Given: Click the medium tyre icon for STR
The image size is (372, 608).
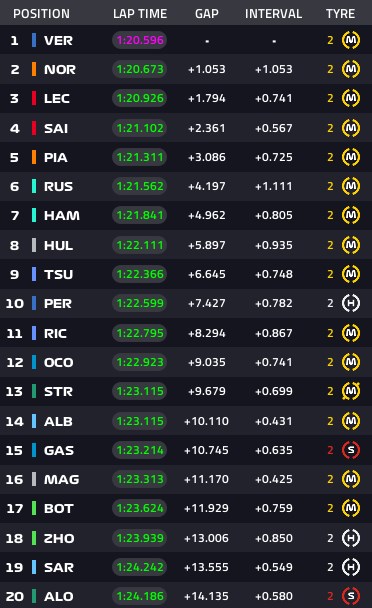Looking at the screenshot, I should click(x=351, y=391).
